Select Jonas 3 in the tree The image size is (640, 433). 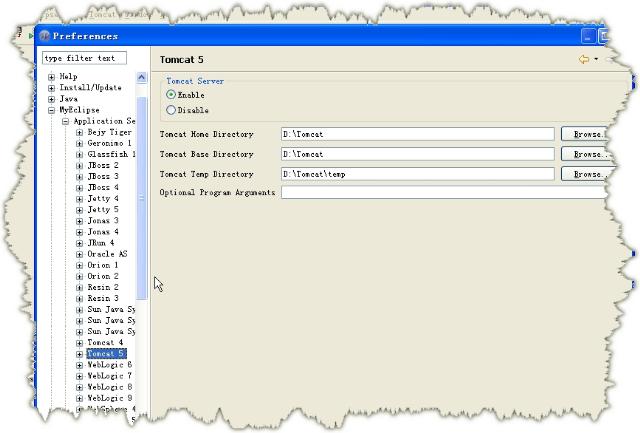click(x=103, y=220)
